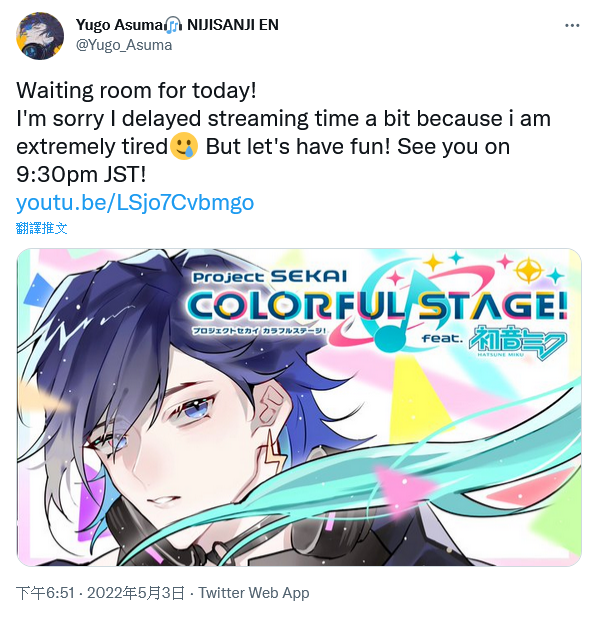Open the Colorful Stage preview image
The height and width of the screenshot is (619, 598).
299,407
